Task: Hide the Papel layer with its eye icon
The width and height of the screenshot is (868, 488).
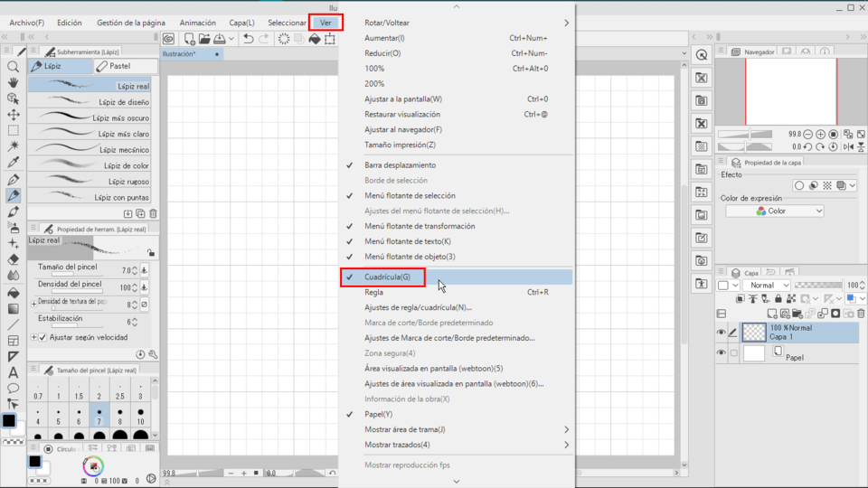Action: 722,353
